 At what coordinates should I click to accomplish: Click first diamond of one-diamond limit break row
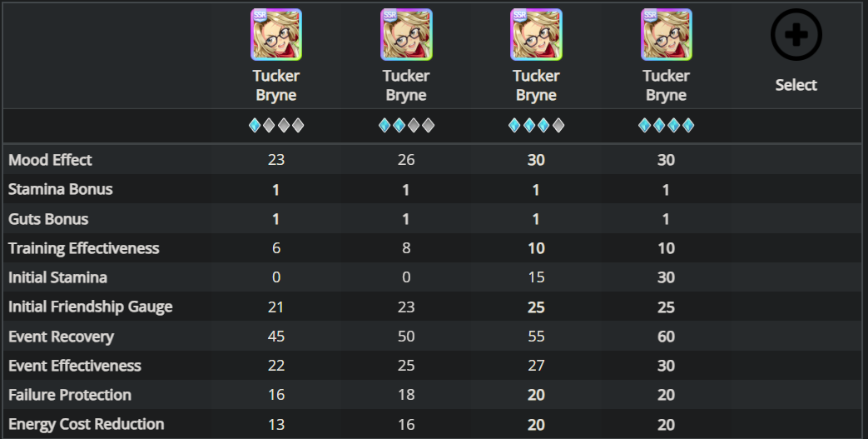[x=255, y=125]
